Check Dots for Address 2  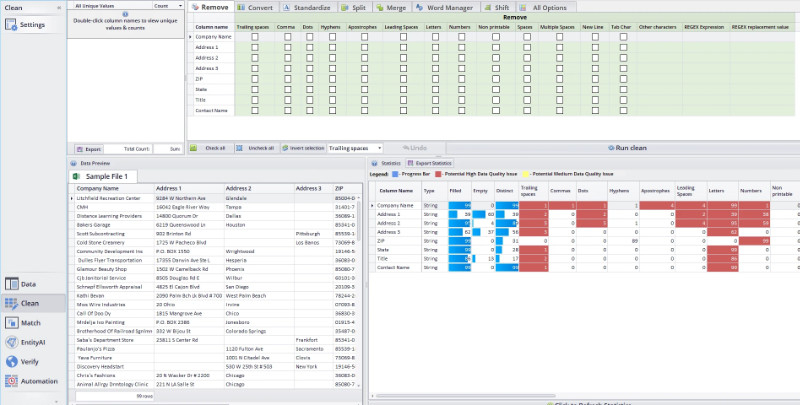[x=308, y=58]
